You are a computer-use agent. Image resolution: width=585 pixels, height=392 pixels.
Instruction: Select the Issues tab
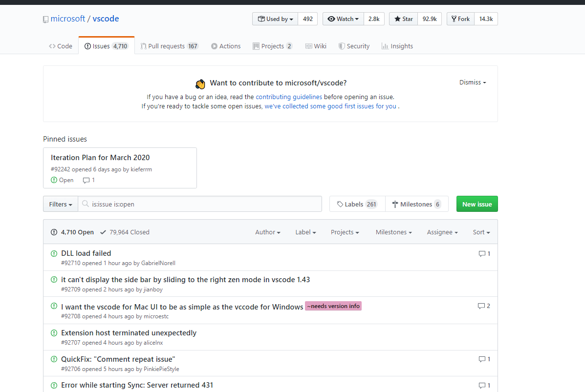(107, 46)
